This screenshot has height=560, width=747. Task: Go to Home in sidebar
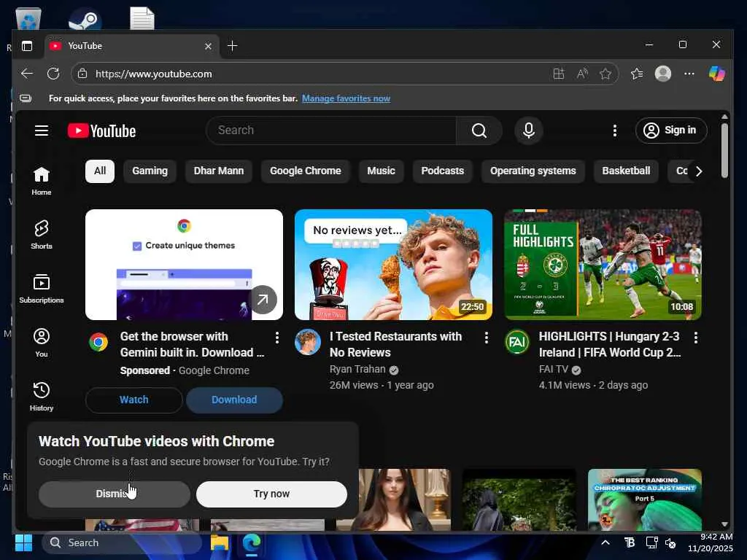(x=42, y=181)
